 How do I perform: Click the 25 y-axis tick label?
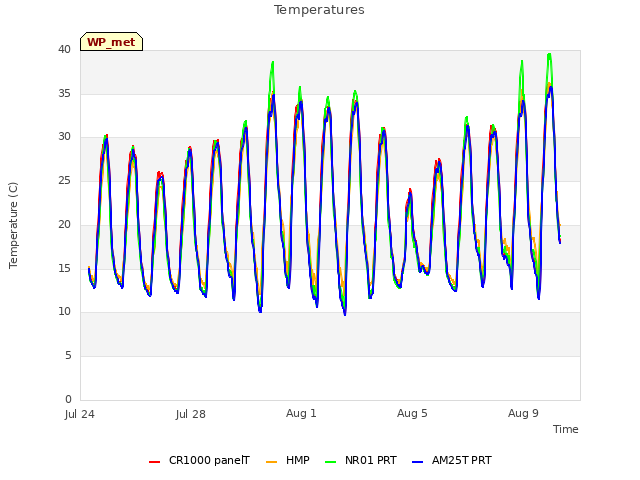(x=64, y=180)
